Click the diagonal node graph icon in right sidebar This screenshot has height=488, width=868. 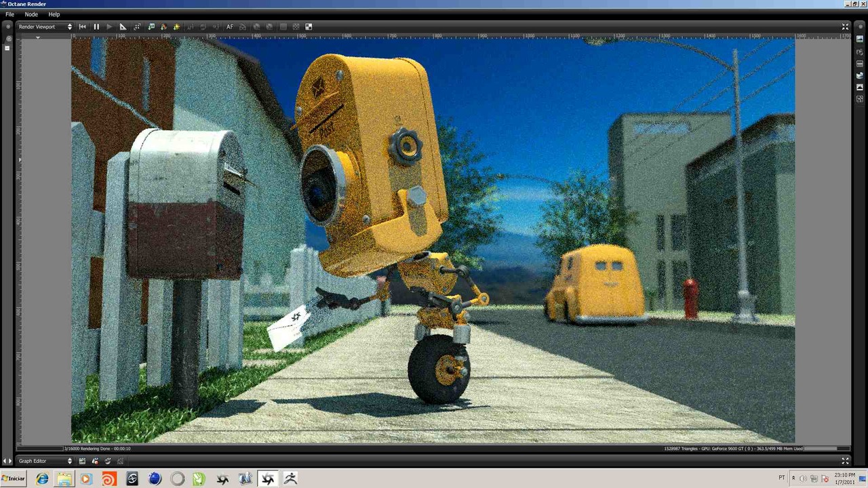860,99
